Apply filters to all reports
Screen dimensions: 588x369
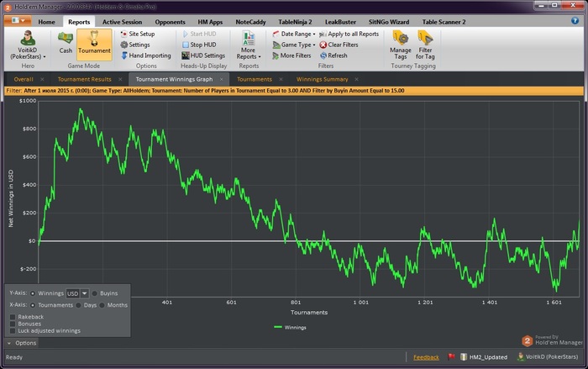(349, 34)
